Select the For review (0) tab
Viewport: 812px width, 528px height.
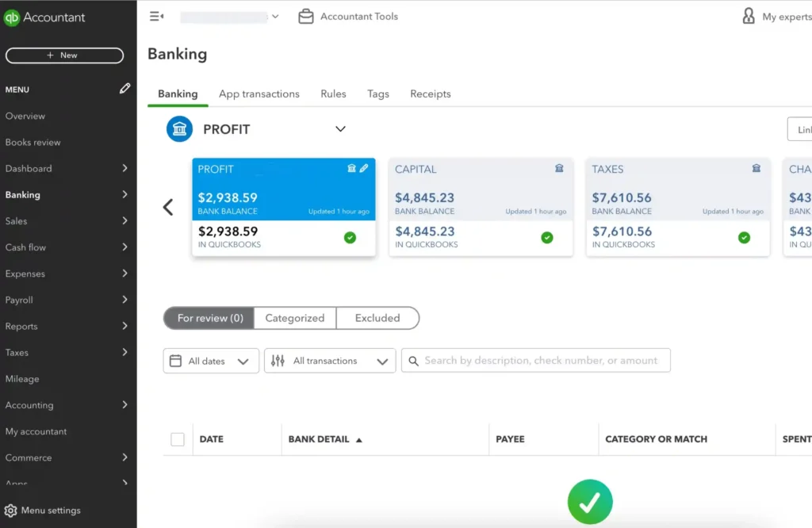tap(209, 318)
